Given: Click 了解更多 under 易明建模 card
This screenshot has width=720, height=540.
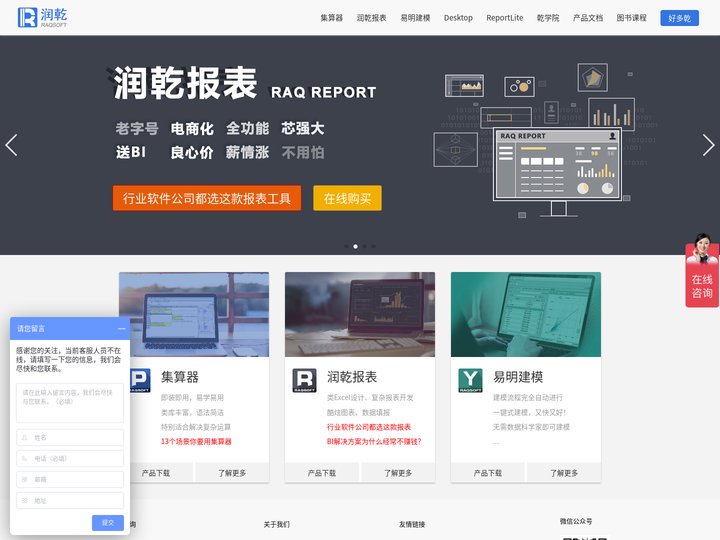Looking at the screenshot, I should [x=564, y=472].
